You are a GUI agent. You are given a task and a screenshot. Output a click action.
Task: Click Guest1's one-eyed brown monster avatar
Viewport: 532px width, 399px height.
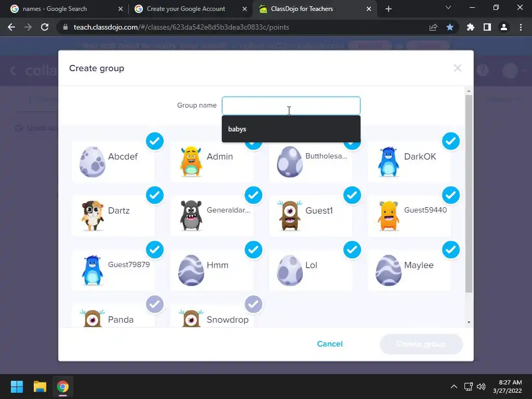point(289,216)
